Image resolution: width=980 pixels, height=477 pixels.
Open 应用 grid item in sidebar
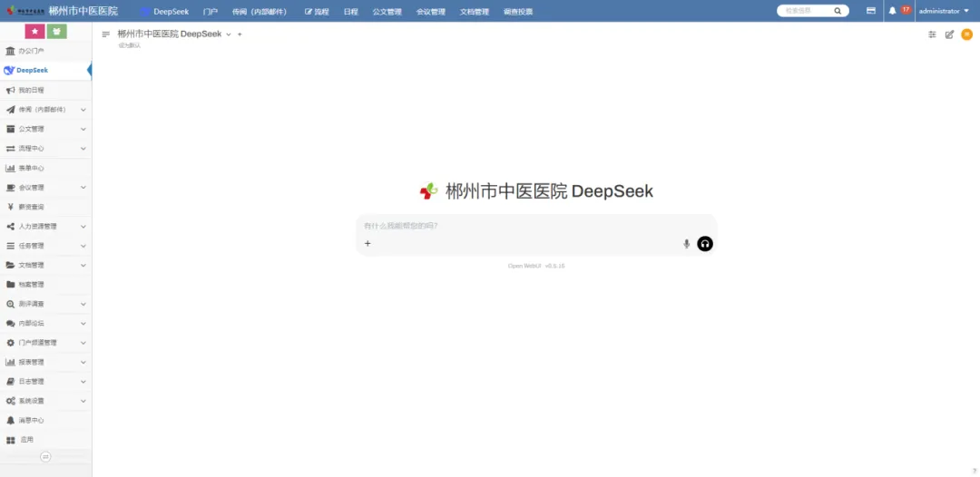(x=45, y=440)
